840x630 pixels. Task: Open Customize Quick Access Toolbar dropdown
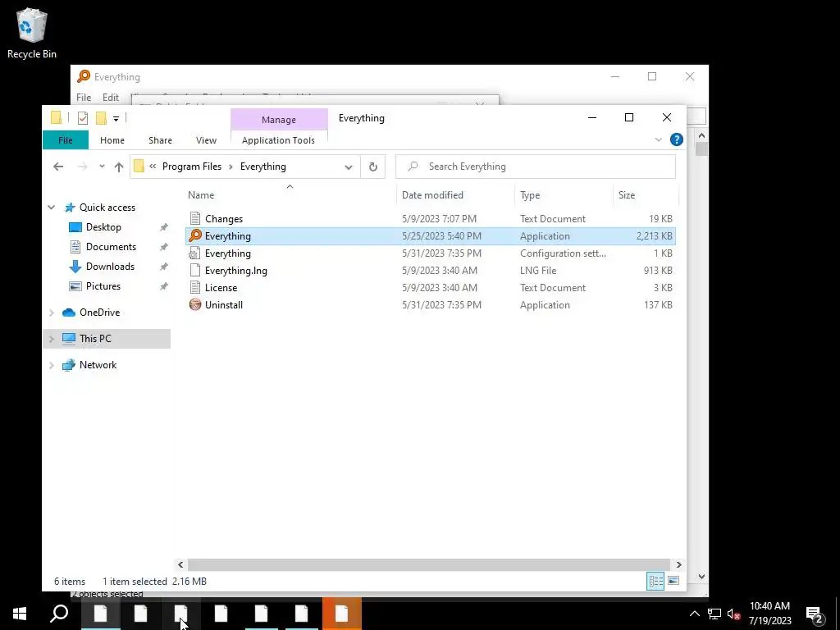[116, 118]
